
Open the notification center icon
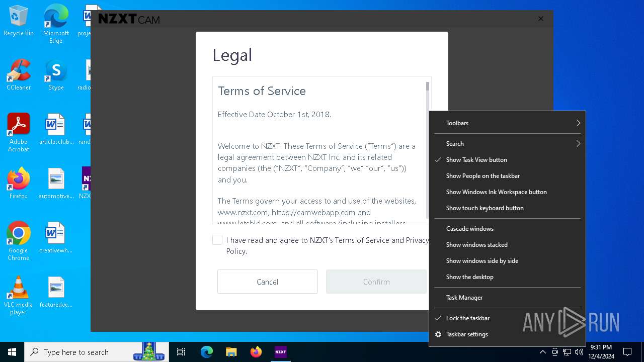(x=627, y=352)
